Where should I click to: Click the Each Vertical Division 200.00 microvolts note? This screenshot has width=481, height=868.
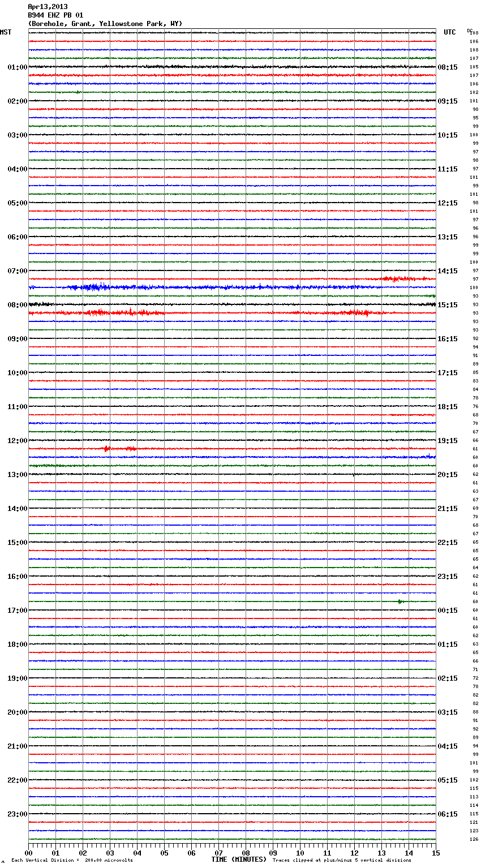[72, 861]
